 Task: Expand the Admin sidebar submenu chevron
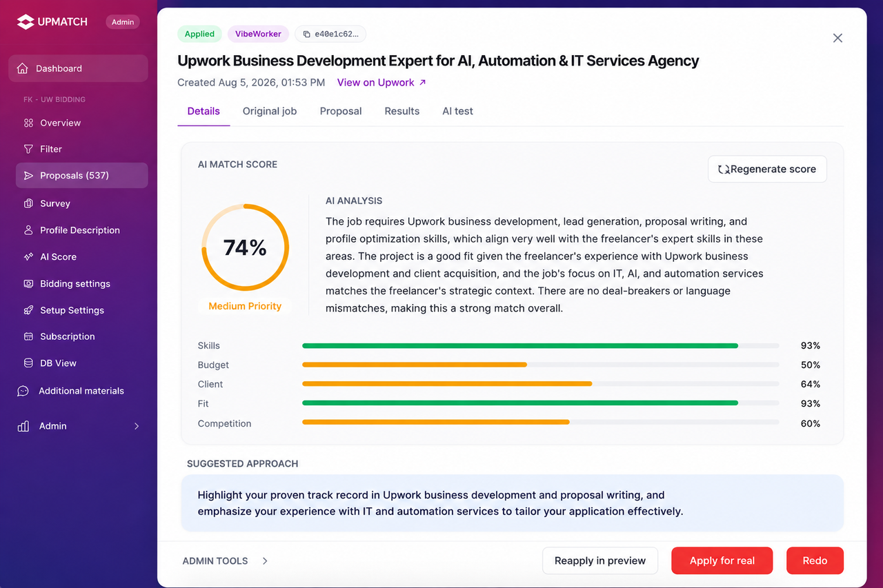(x=137, y=426)
